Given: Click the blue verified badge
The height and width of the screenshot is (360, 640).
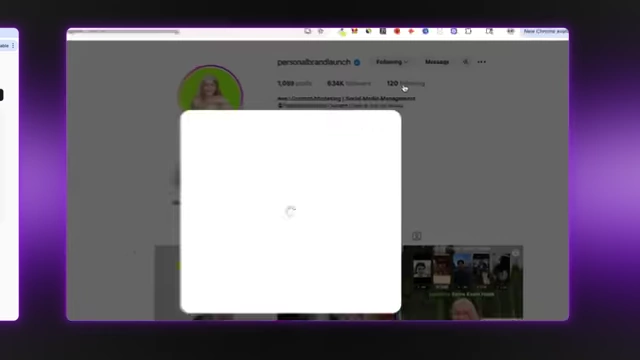Looking at the screenshot, I should [357, 62].
